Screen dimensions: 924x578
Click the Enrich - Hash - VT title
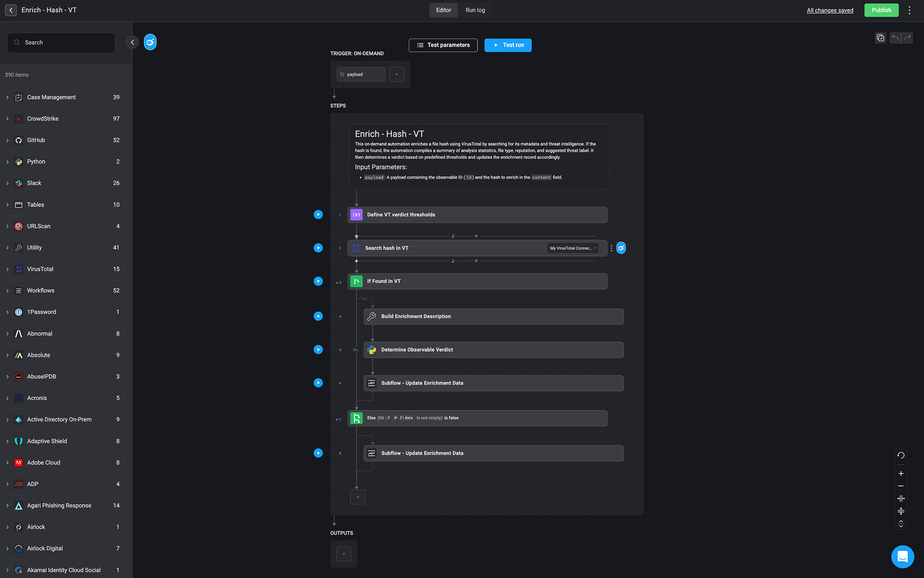tap(49, 10)
